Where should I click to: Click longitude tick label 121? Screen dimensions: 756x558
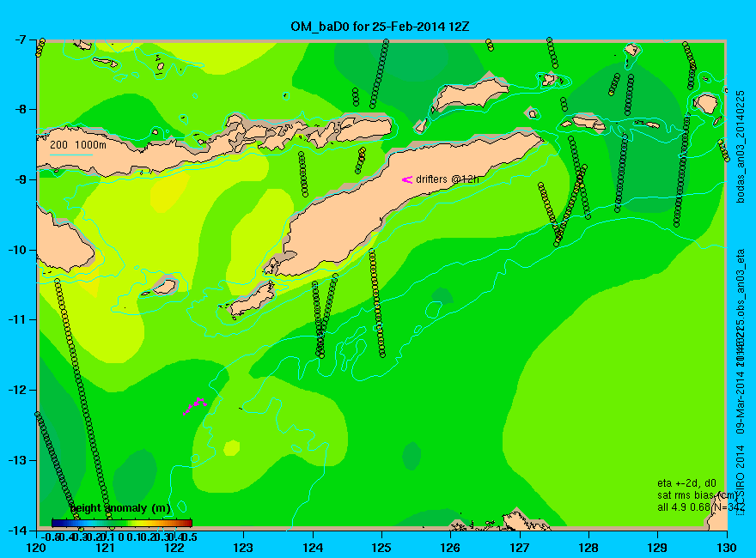click(105, 548)
